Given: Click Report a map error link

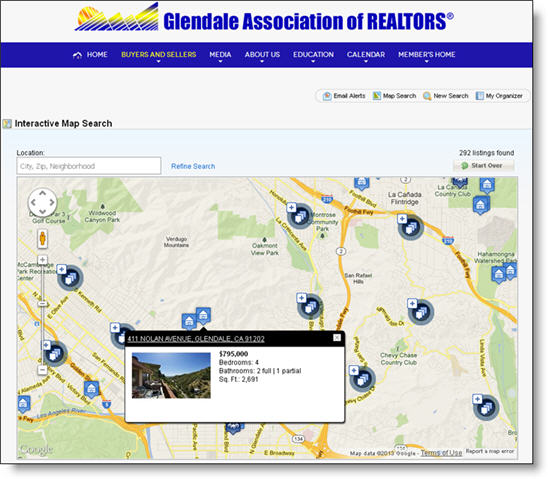Looking at the screenshot, I should [x=490, y=451].
